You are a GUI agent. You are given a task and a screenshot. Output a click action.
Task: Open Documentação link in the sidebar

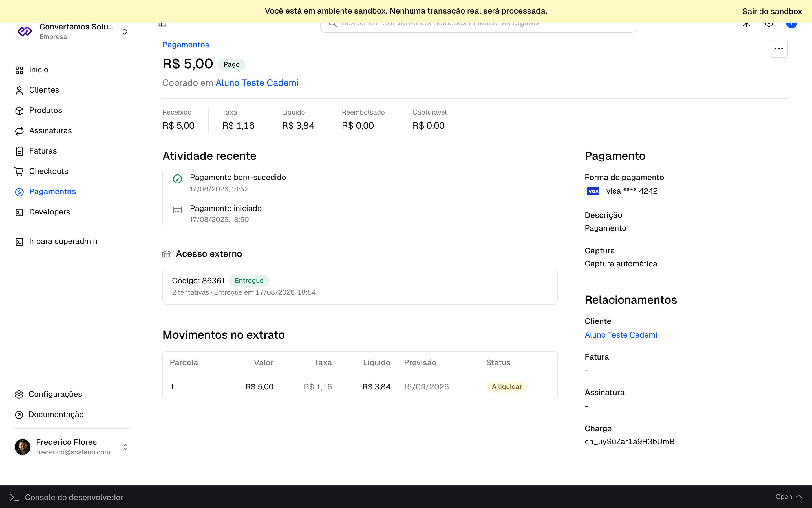pos(56,414)
